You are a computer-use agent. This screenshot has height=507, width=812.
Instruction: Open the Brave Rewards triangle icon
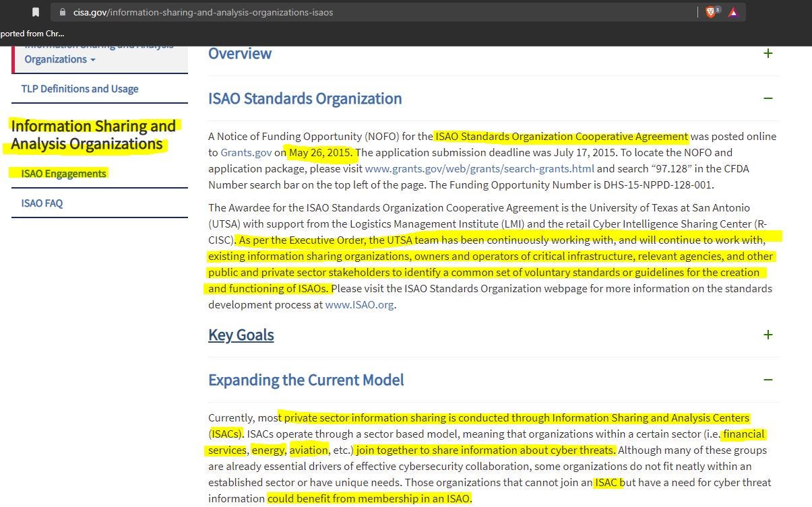(x=733, y=12)
